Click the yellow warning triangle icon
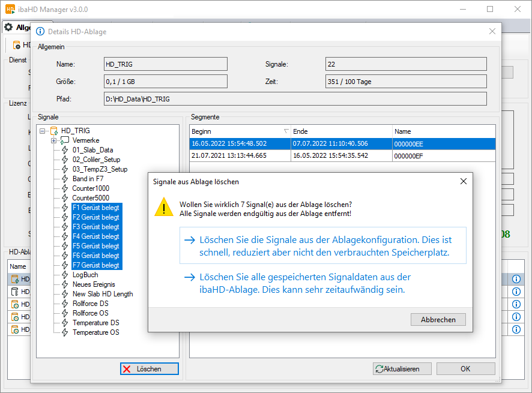 163,208
